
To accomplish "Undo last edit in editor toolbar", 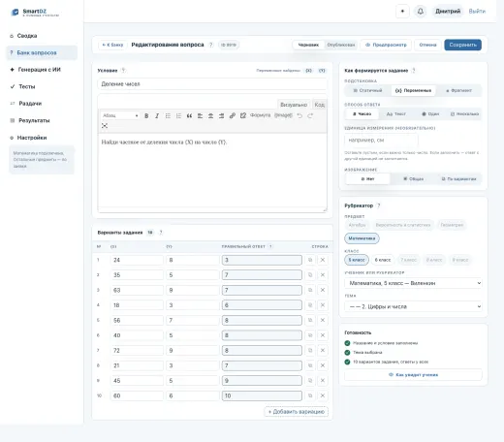I will coord(299,115).
